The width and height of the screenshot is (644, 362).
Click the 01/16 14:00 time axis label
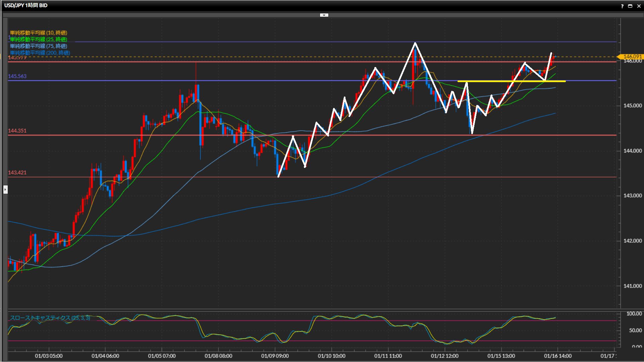click(x=557, y=356)
